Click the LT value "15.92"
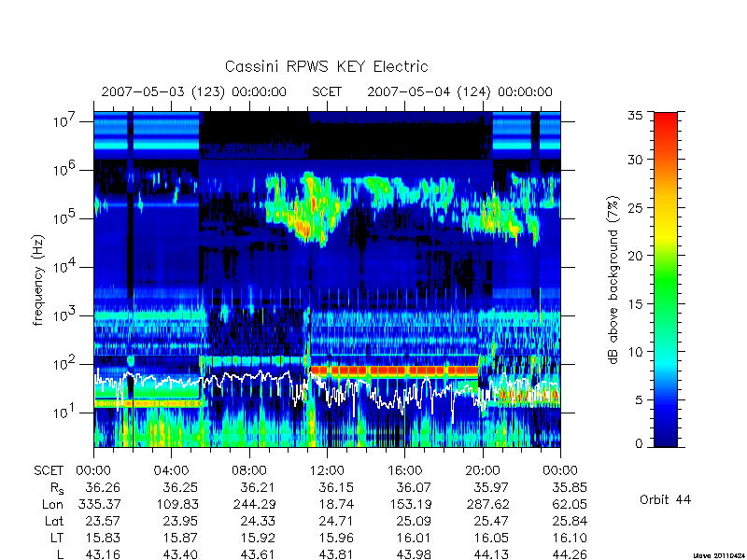Screen dimensions: 747x560 [x=258, y=539]
